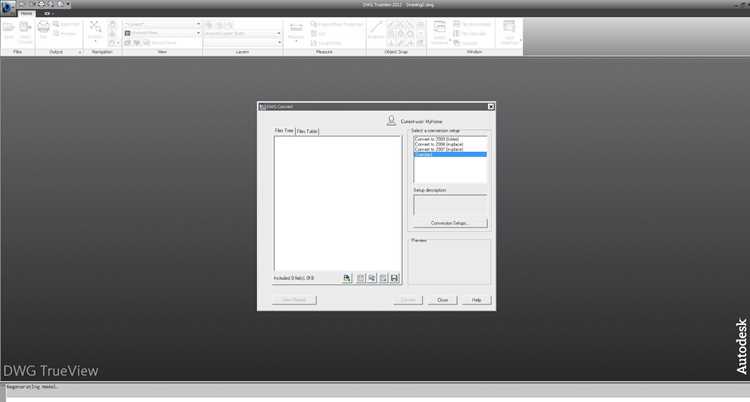Select the Convert to 2000 conversion setup
Image resolution: width=750 pixels, height=402 pixels.
tap(450, 139)
